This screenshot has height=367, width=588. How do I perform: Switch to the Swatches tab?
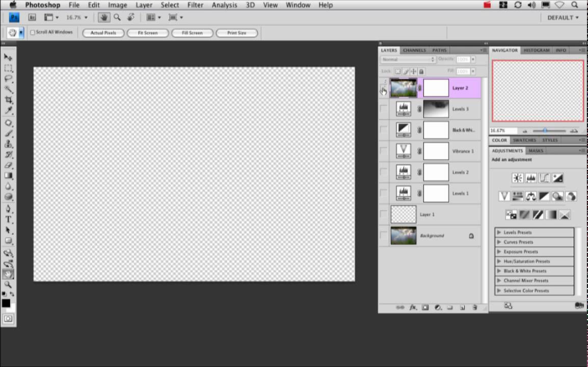tap(524, 140)
